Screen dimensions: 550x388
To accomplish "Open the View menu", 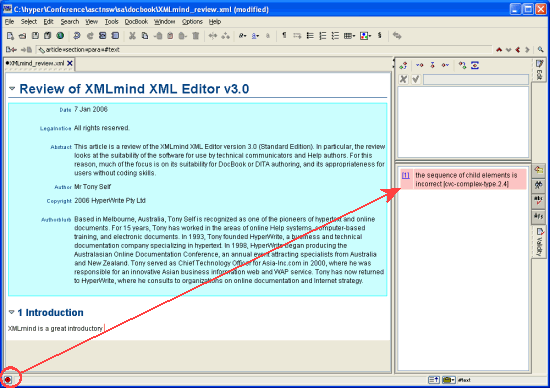I will coord(92,22).
